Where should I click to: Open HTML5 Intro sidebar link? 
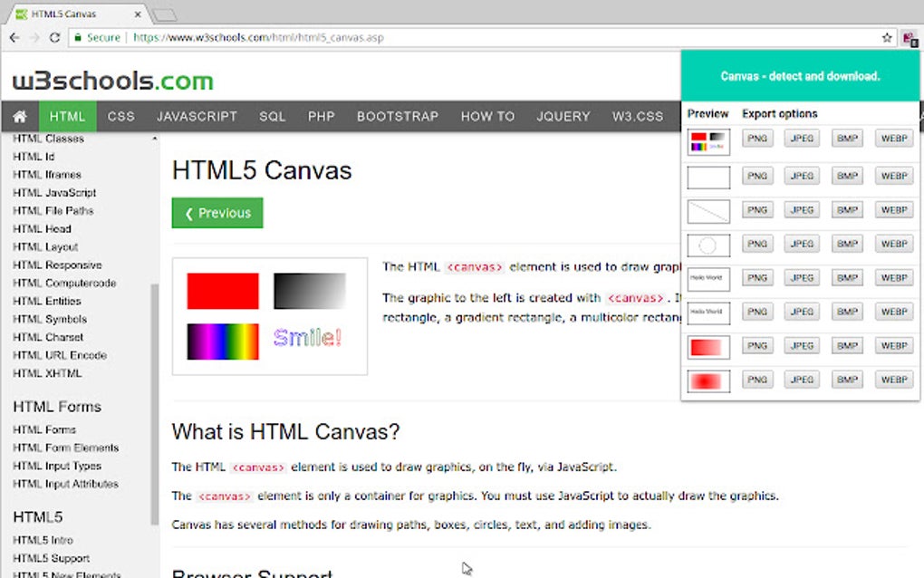[x=43, y=540]
